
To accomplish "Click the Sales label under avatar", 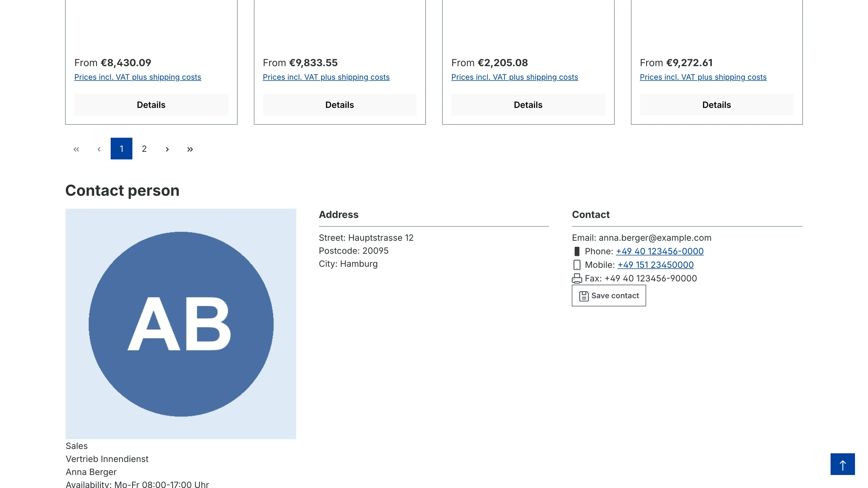I will [x=76, y=446].
